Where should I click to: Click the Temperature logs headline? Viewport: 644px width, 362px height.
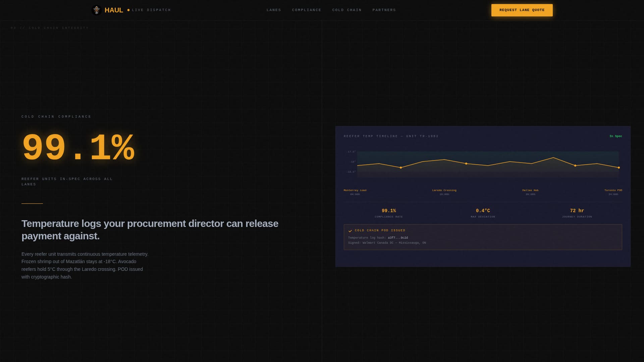click(150, 230)
